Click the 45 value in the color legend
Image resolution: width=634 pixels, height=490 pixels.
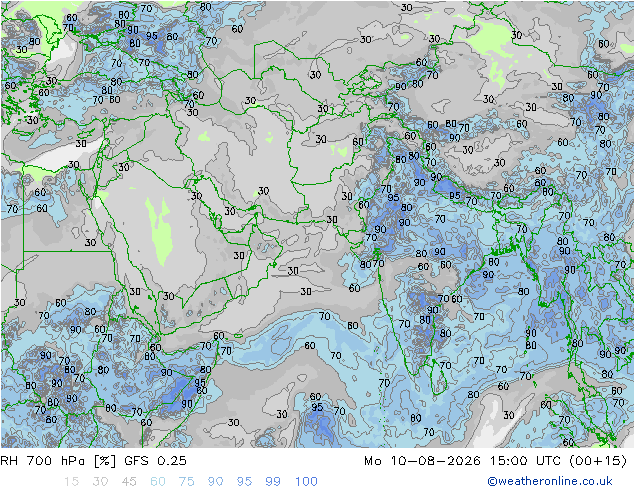tap(129, 482)
